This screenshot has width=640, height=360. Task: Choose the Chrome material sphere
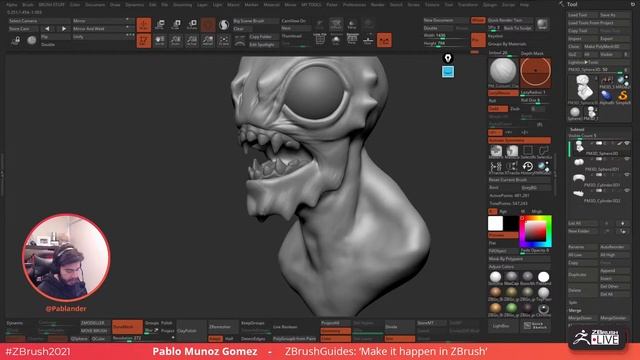pyautogui.click(x=543, y=308)
